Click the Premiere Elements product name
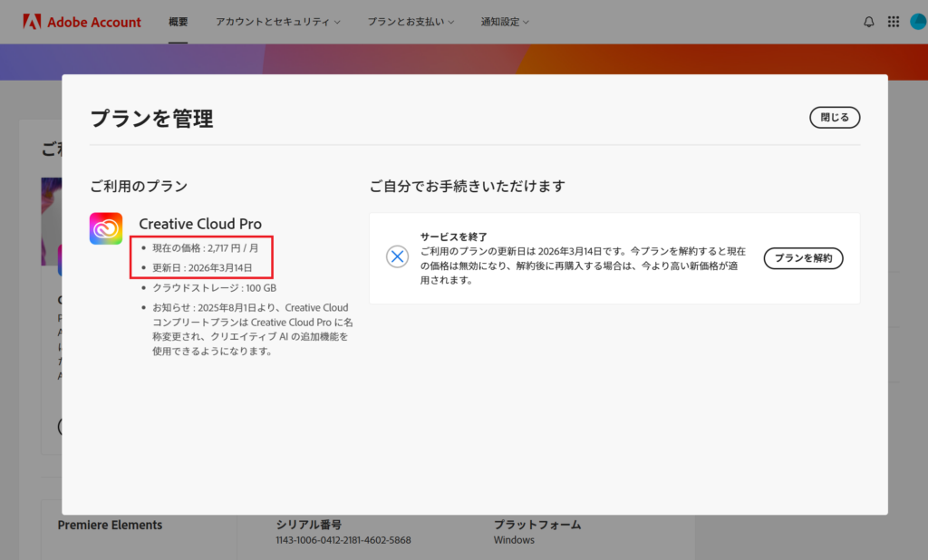 tap(110, 525)
